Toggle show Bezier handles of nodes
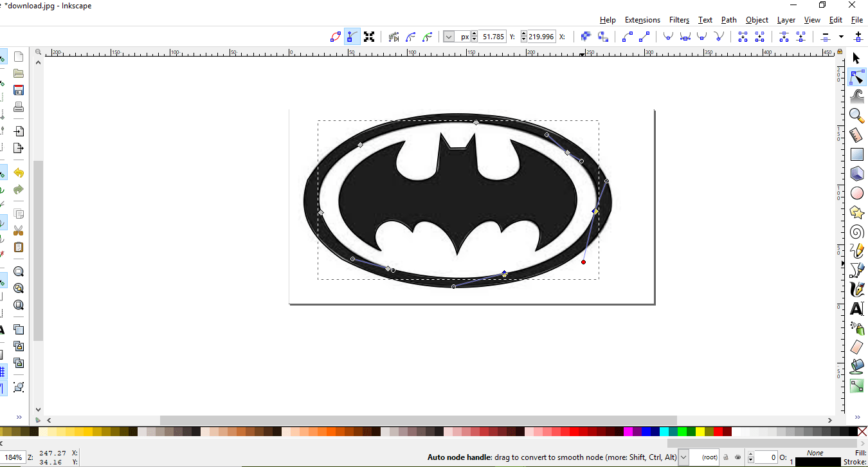Viewport: 868px width, 467px height. [352, 37]
